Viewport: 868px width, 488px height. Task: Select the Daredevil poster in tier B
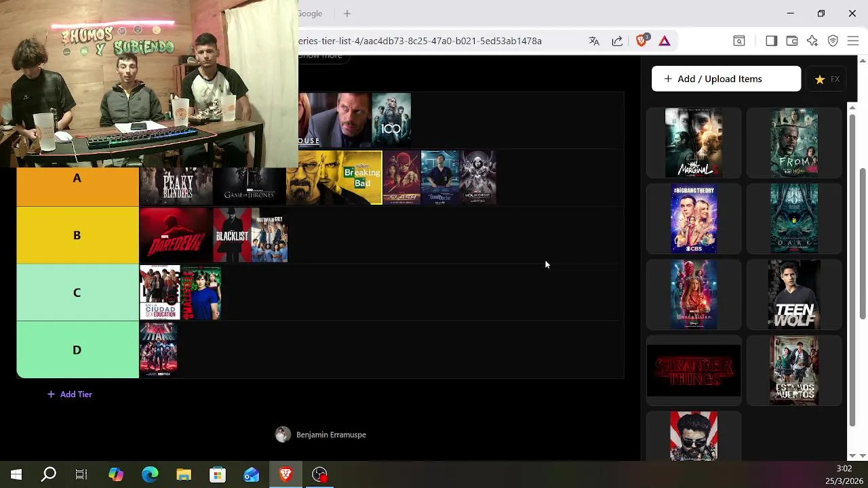point(176,235)
